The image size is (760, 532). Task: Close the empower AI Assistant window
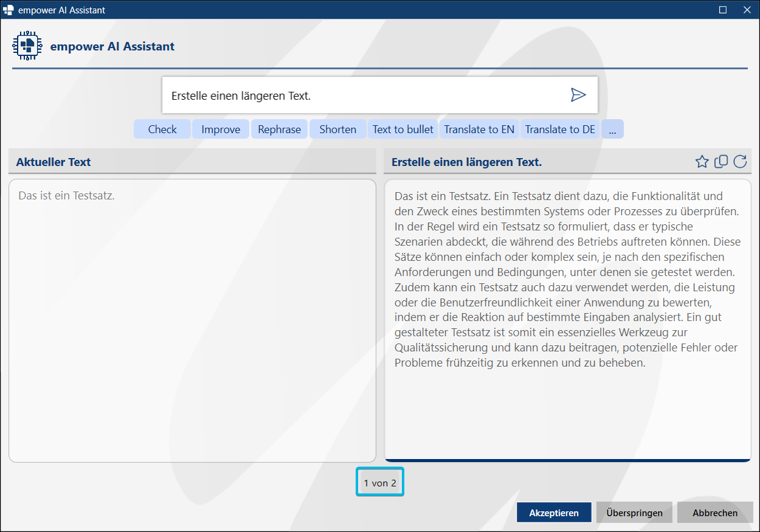747,10
